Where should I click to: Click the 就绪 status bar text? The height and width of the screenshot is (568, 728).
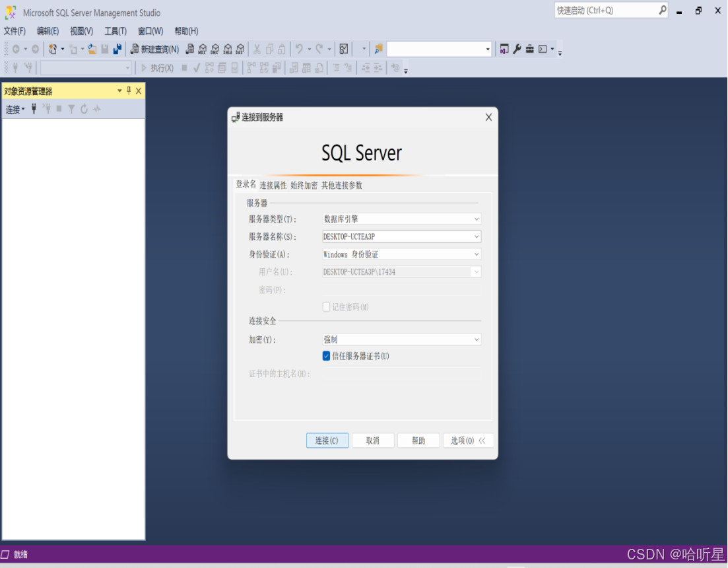tap(20, 554)
